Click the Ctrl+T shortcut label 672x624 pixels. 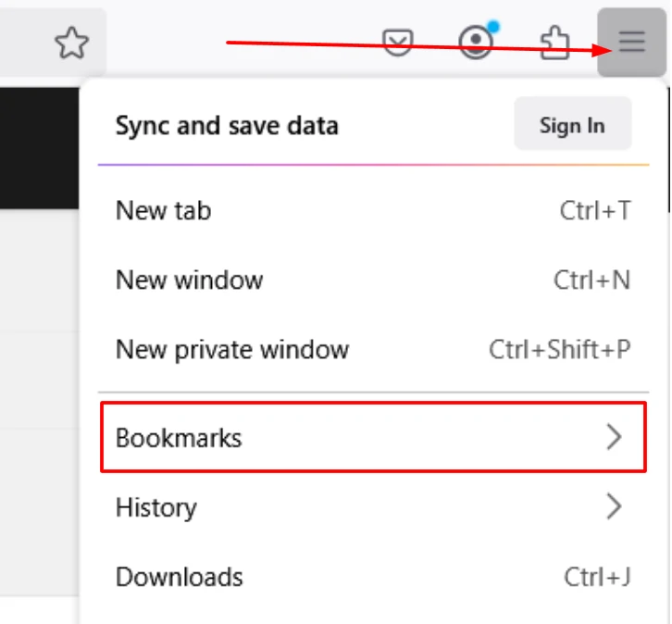(595, 210)
